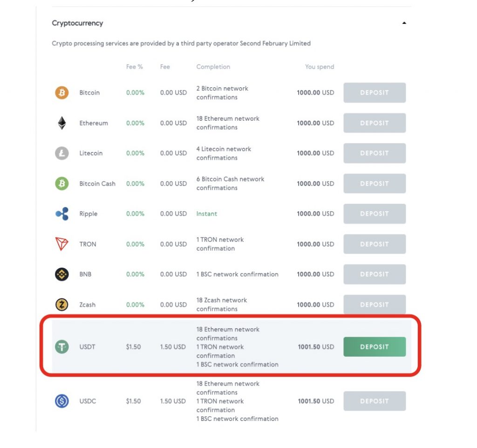Click the Fee % column header
This screenshot has width=477, height=448.
(134, 67)
